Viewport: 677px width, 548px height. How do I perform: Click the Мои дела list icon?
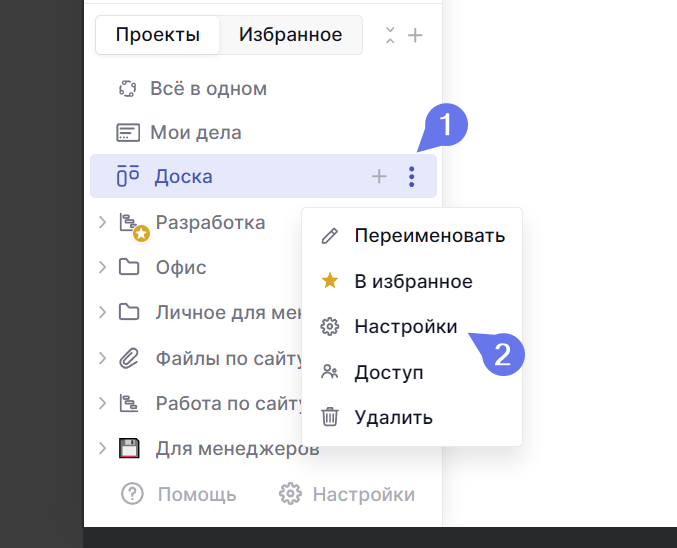(127, 133)
